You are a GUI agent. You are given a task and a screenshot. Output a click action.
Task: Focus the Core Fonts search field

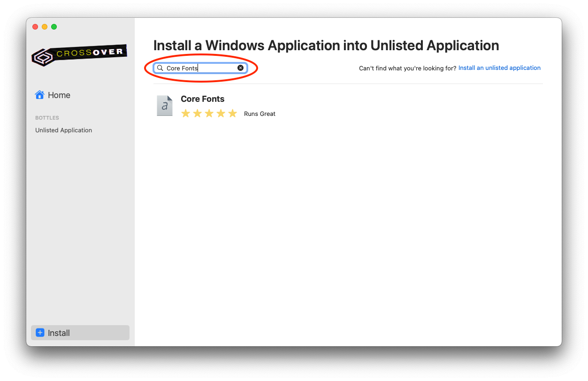coord(200,68)
